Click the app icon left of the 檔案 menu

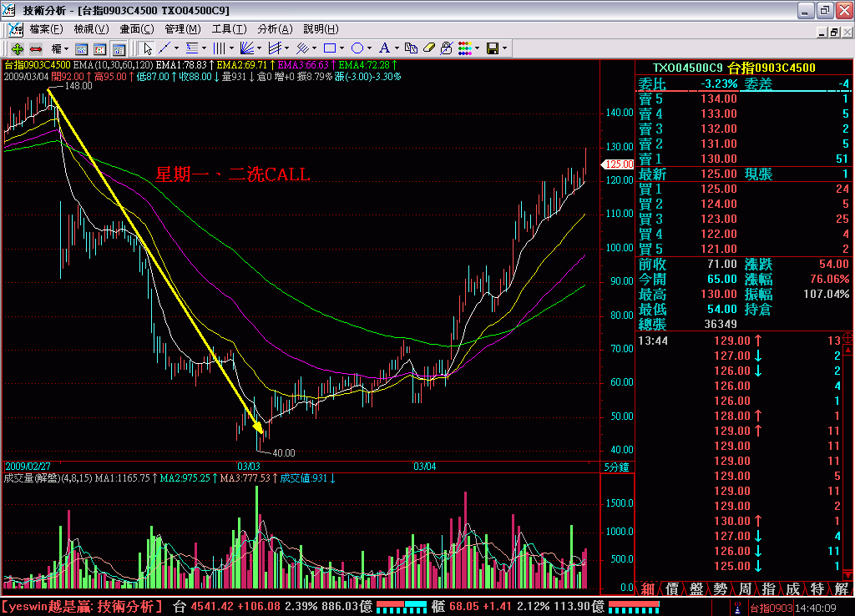[x=16, y=29]
